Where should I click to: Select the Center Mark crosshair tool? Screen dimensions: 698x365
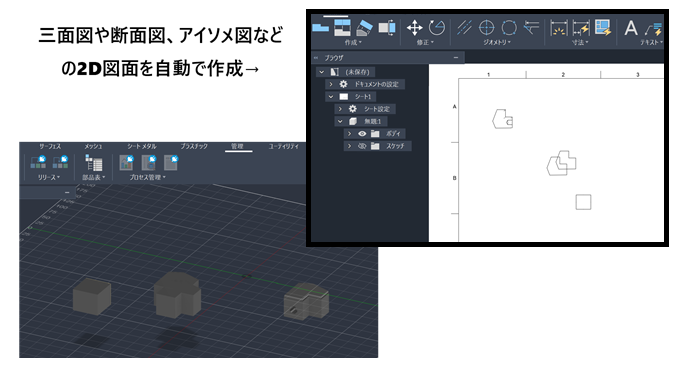(x=486, y=28)
